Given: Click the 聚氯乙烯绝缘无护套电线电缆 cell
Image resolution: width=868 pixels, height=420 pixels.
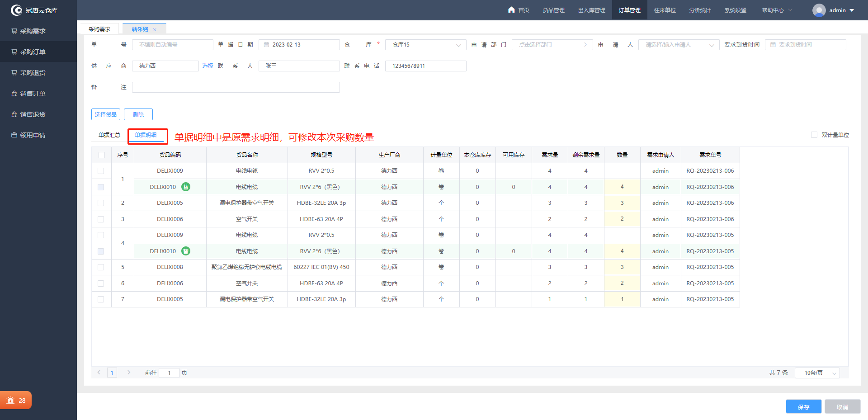Looking at the screenshot, I should click(x=247, y=267).
